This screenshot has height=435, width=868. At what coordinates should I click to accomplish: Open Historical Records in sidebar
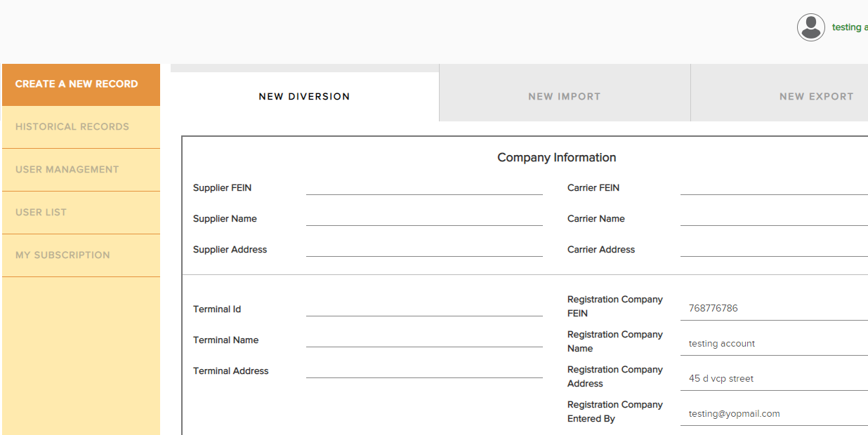(81, 127)
